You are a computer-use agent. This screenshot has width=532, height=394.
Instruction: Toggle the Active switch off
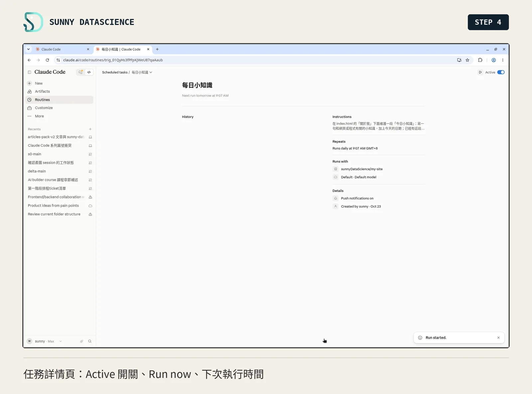[501, 72]
